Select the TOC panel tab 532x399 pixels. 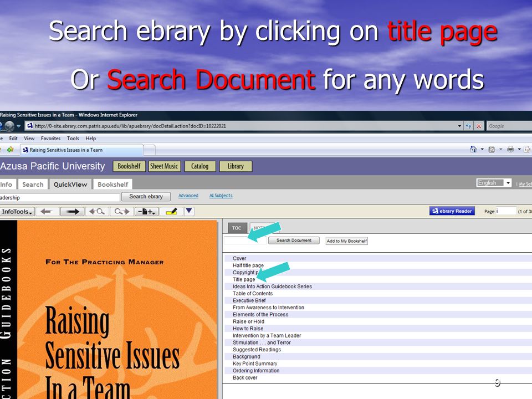pos(237,228)
